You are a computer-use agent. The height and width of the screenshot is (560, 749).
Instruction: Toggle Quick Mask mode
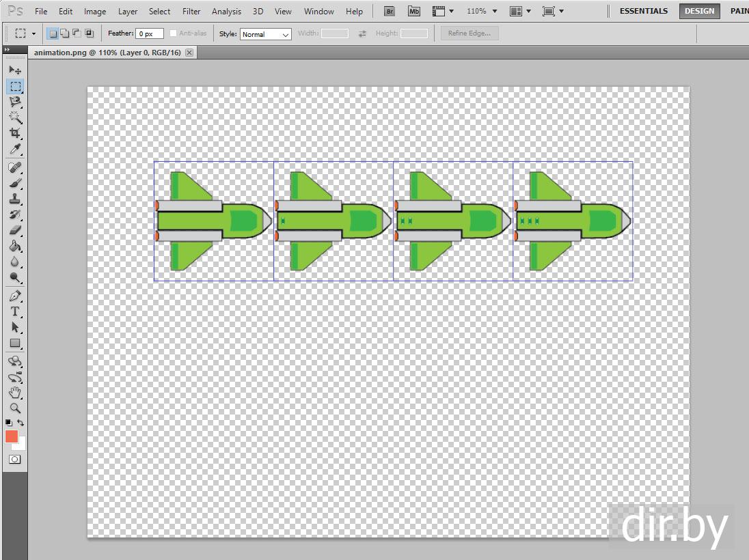[x=14, y=460]
